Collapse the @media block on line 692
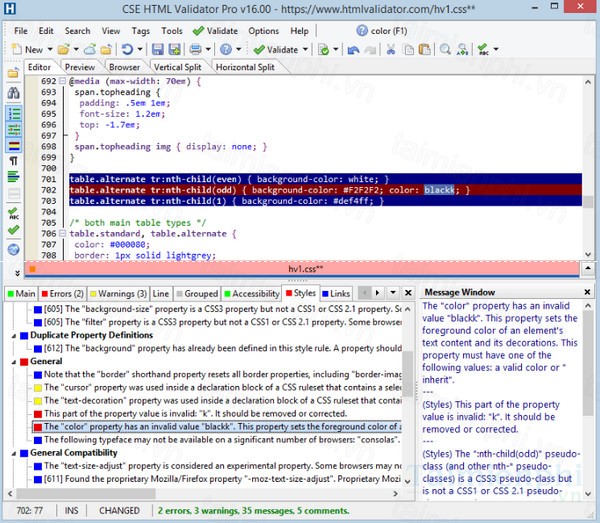This screenshot has height=523, width=600. 62,81
